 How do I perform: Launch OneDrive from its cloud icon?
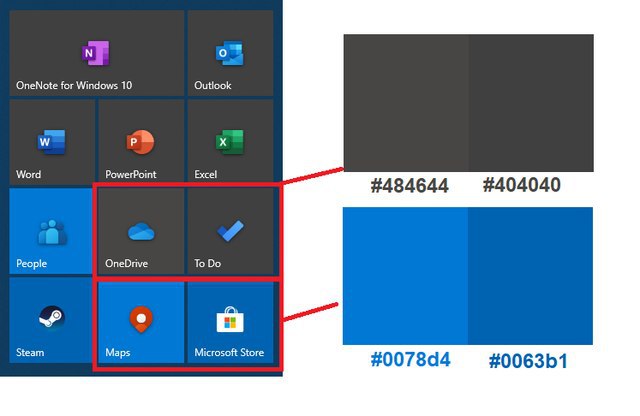[141, 231]
